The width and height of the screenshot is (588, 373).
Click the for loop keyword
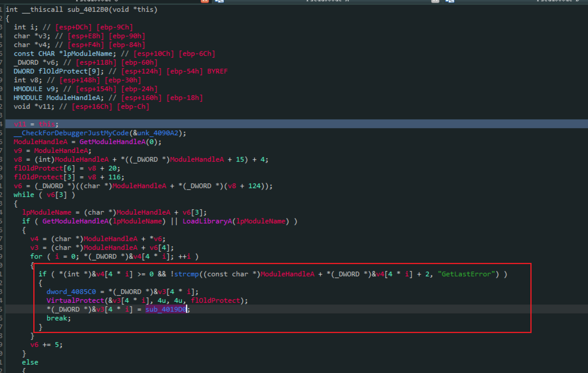(36, 257)
